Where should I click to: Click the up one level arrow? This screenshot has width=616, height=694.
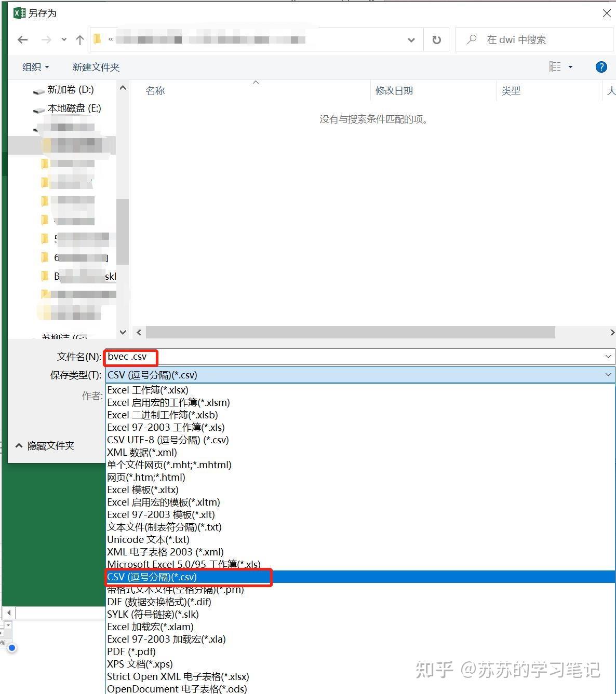[79, 39]
